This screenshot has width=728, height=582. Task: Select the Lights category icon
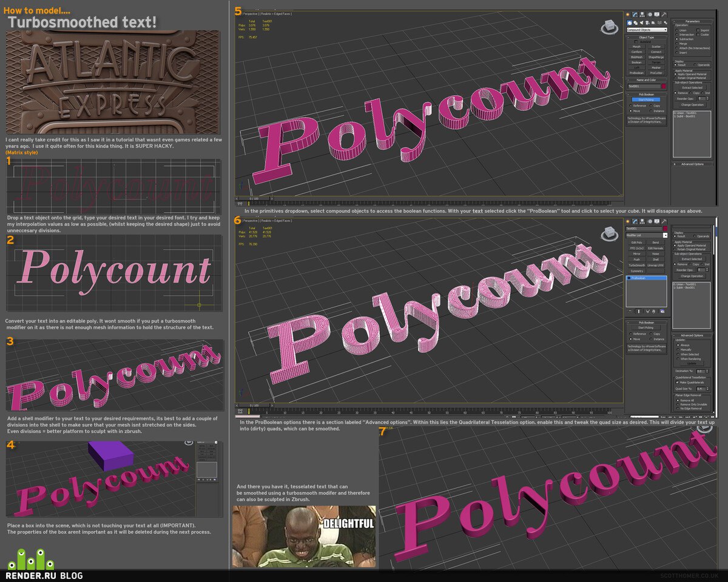[x=642, y=22]
